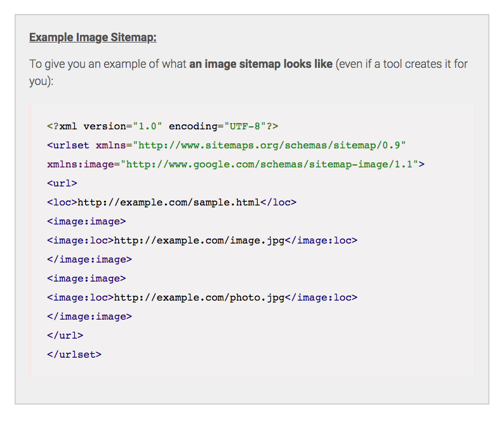Click the second closing image:image tag

click(90, 316)
